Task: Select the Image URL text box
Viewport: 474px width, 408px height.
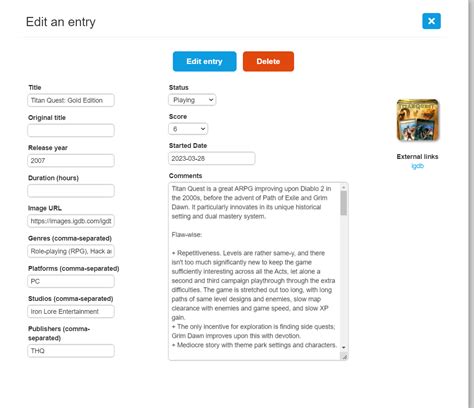Action: tap(71, 221)
